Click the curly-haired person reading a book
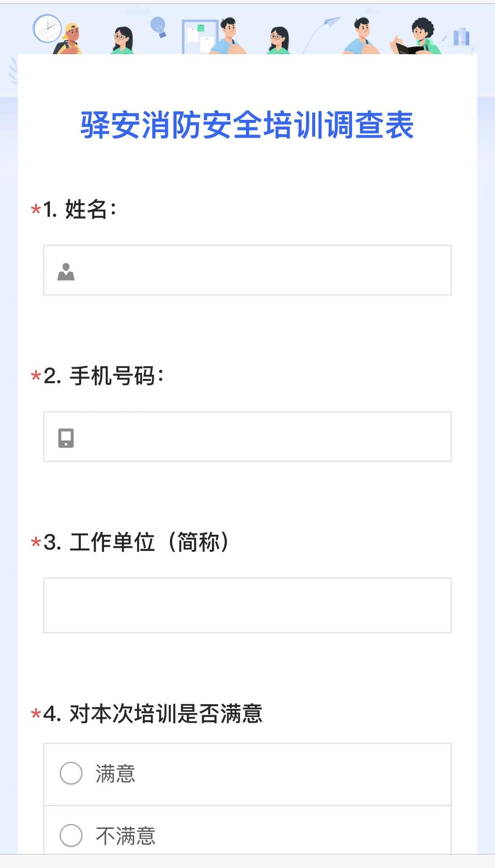 [417, 37]
